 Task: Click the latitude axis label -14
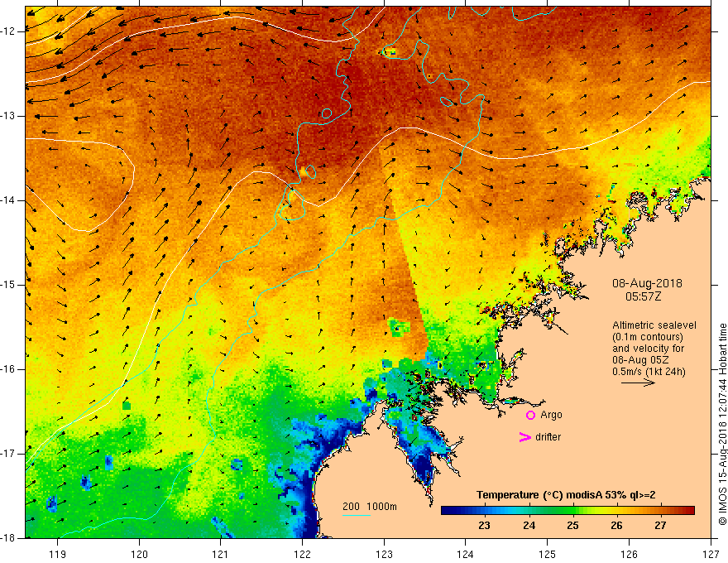(x=9, y=200)
